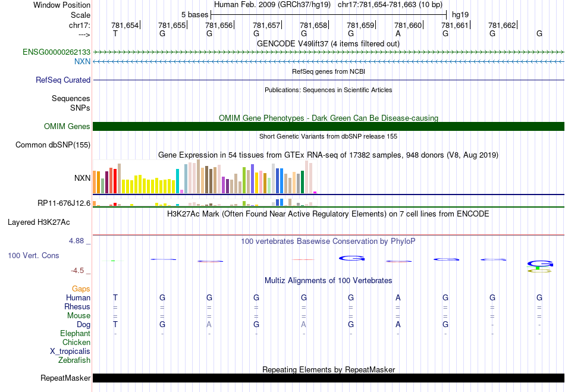Select the Zebrafish species label
Image resolution: width=565 pixels, height=392 pixels.
click(x=74, y=360)
